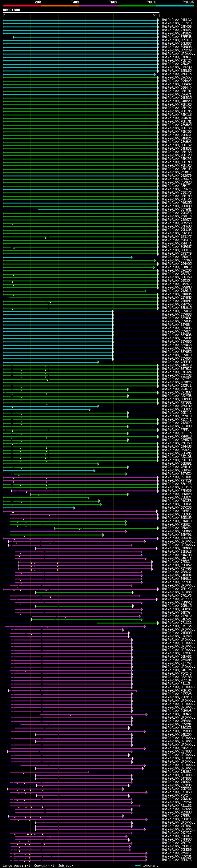Select the UniRef100_A5JME7 label
Screen dimensions: 197x868
(x=177, y=172)
